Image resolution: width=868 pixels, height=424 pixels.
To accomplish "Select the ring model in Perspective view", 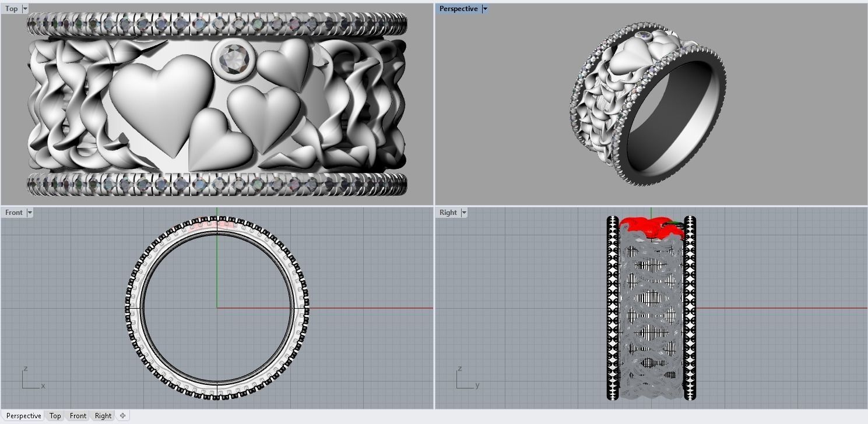I will pos(648,104).
